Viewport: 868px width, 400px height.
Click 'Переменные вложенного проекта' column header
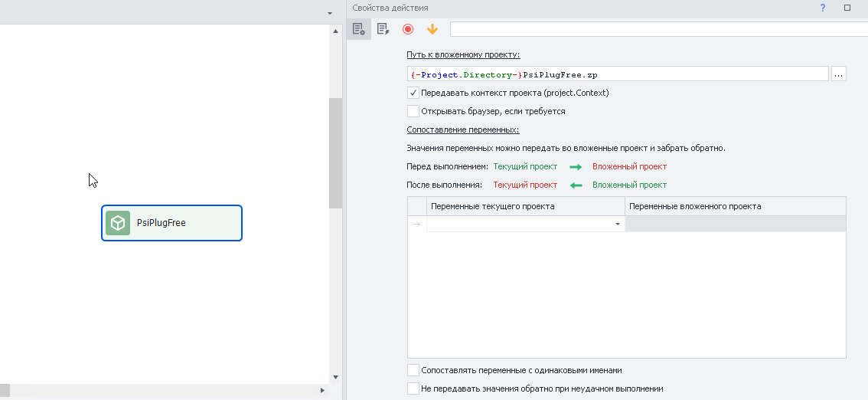click(x=735, y=206)
